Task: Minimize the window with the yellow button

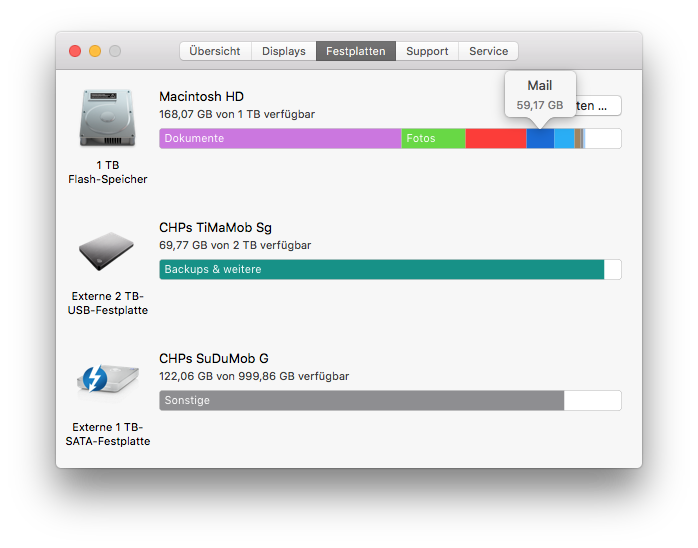Action: 95,51
